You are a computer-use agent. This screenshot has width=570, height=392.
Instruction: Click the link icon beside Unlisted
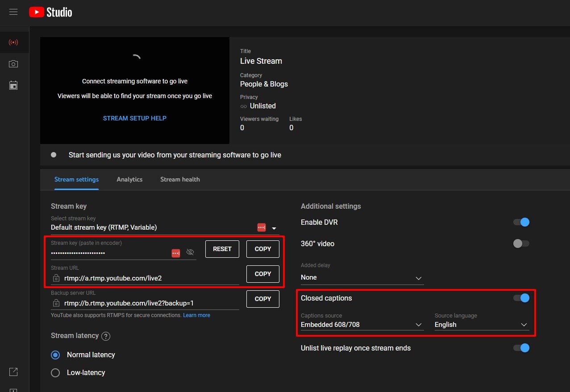pyautogui.click(x=244, y=106)
